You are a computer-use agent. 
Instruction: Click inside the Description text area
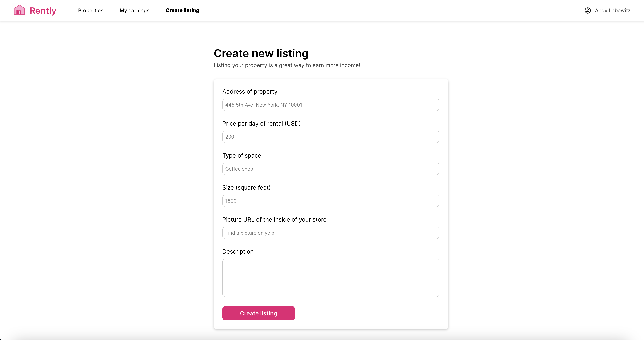pos(331,278)
